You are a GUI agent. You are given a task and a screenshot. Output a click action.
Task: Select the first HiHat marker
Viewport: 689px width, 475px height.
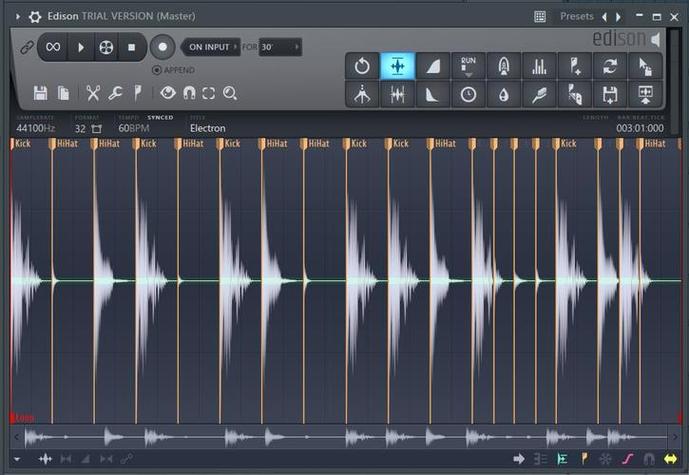point(63,143)
